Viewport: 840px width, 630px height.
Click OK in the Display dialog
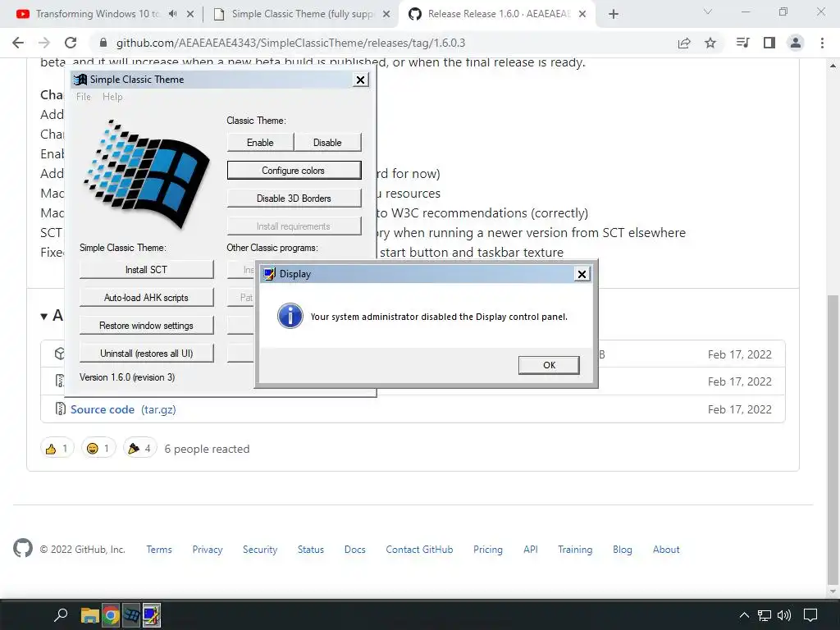(549, 365)
